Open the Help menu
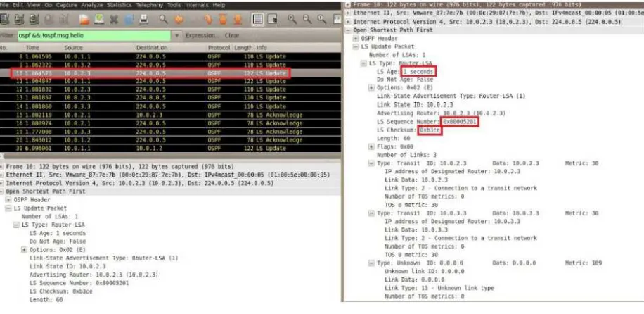 tap(219, 5)
